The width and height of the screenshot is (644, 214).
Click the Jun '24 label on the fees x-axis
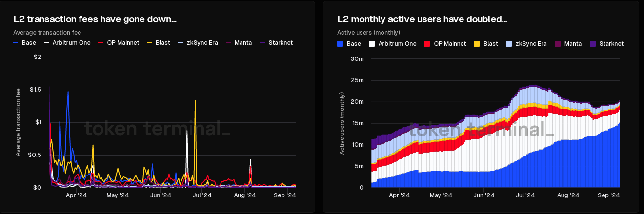click(161, 195)
